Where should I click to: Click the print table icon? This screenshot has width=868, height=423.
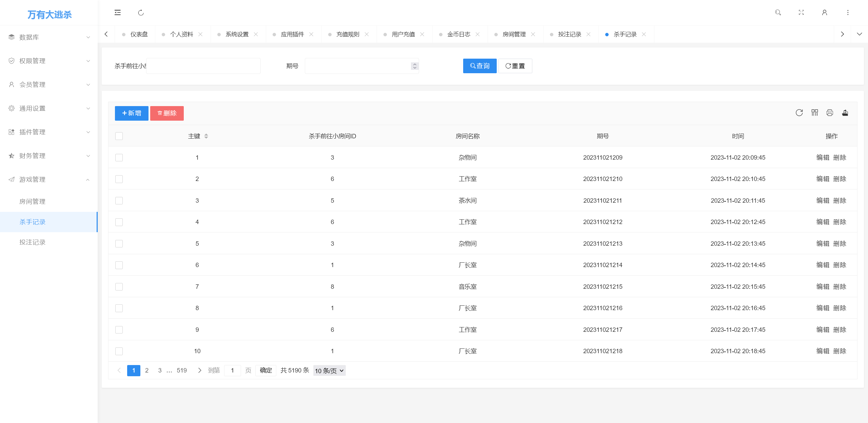click(x=830, y=113)
